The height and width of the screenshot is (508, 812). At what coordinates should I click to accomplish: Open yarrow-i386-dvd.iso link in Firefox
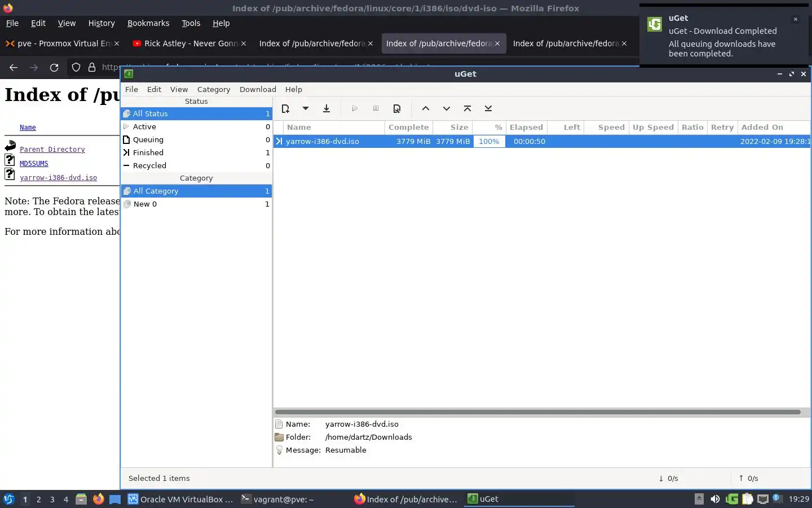pos(58,178)
